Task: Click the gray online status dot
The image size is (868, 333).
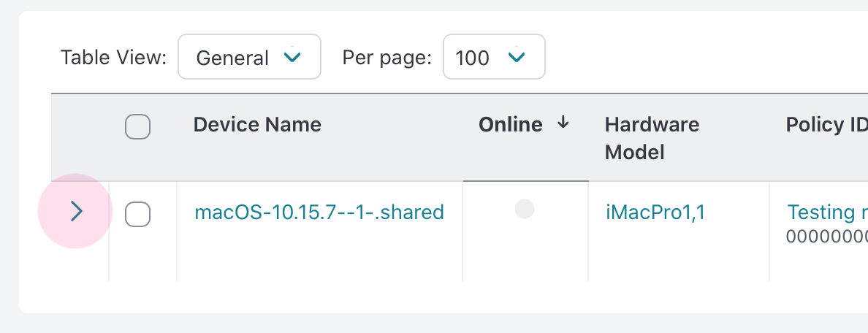Action: [x=525, y=210]
